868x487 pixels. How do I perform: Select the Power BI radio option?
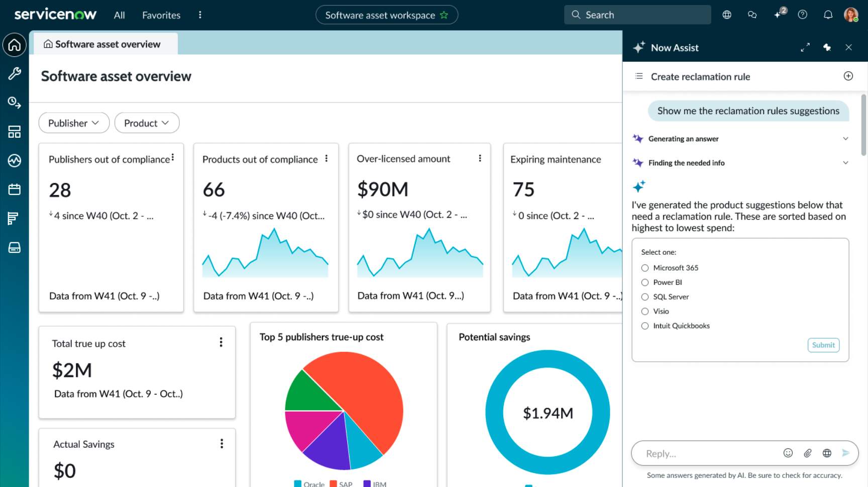tap(645, 283)
